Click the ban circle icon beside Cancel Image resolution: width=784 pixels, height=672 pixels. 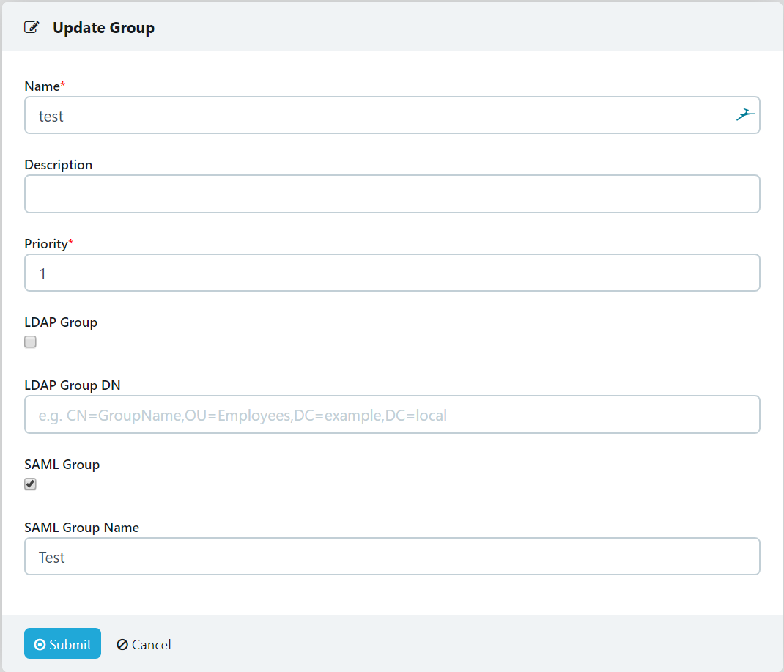(122, 644)
